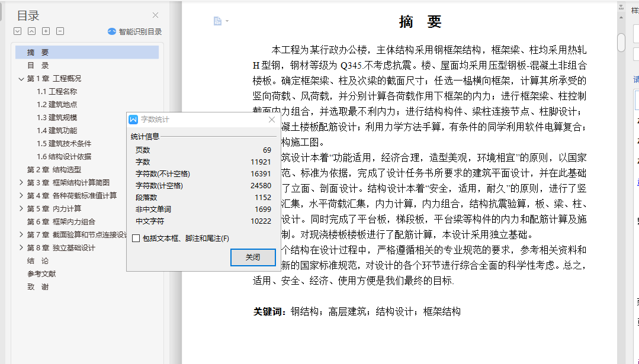639x364 pixels.
Task: Close the 目录 navigation pane
Action: click(x=155, y=15)
